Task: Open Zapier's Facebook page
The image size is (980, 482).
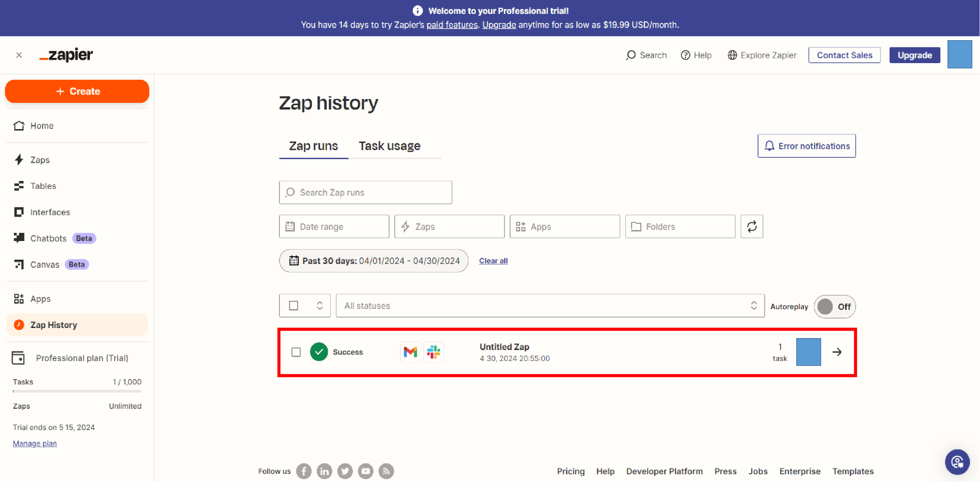Action: click(304, 471)
